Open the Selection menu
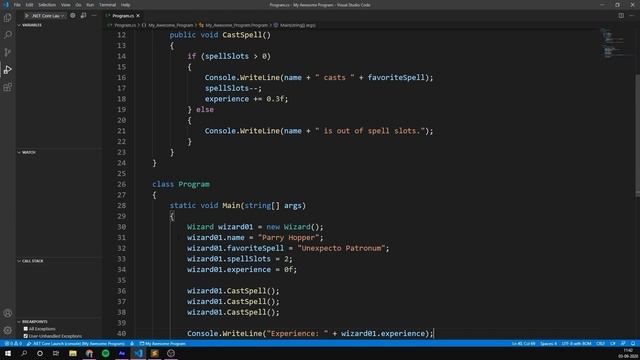The width and height of the screenshot is (640, 360). [47, 5]
